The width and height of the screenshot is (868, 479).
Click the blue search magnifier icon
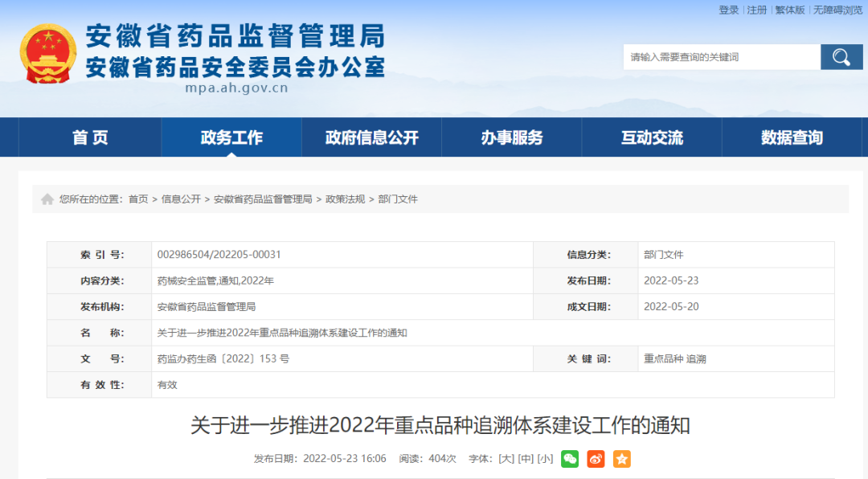coord(841,57)
